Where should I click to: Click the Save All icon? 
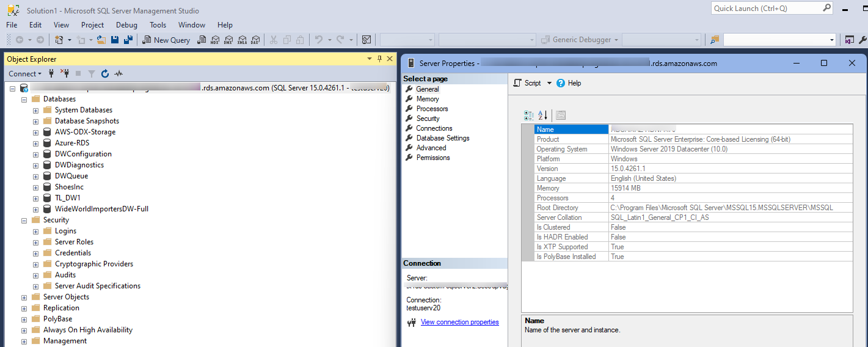pyautogui.click(x=128, y=40)
